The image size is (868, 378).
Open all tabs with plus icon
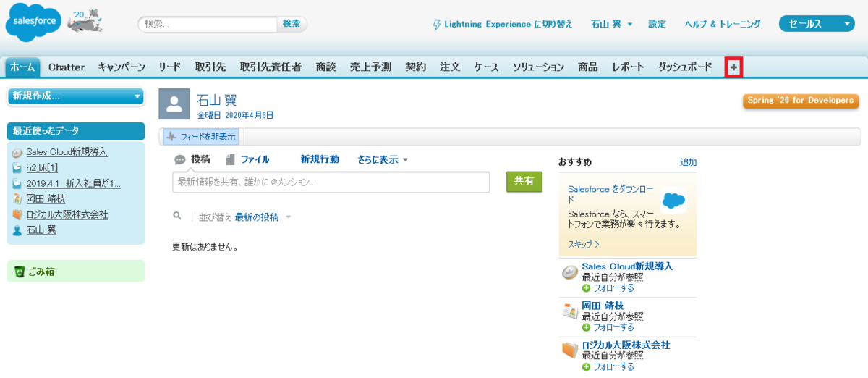pyautogui.click(x=733, y=67)
